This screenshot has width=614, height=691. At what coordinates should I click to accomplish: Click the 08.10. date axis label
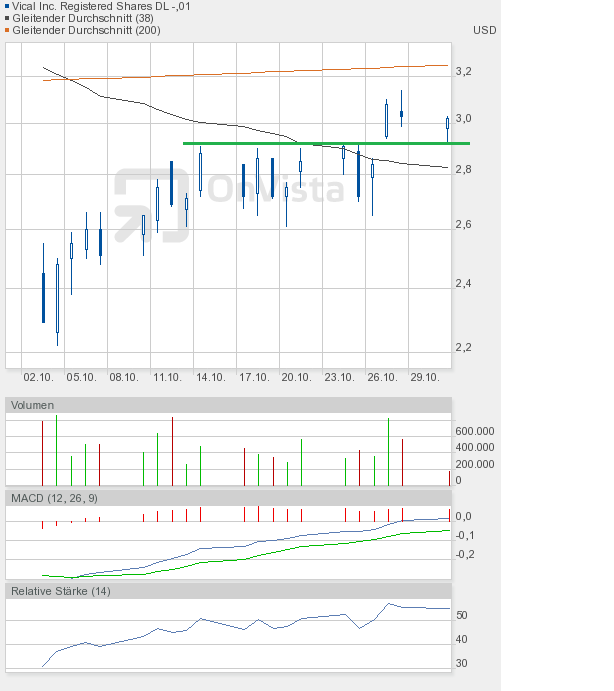click(x=124, y=378)
